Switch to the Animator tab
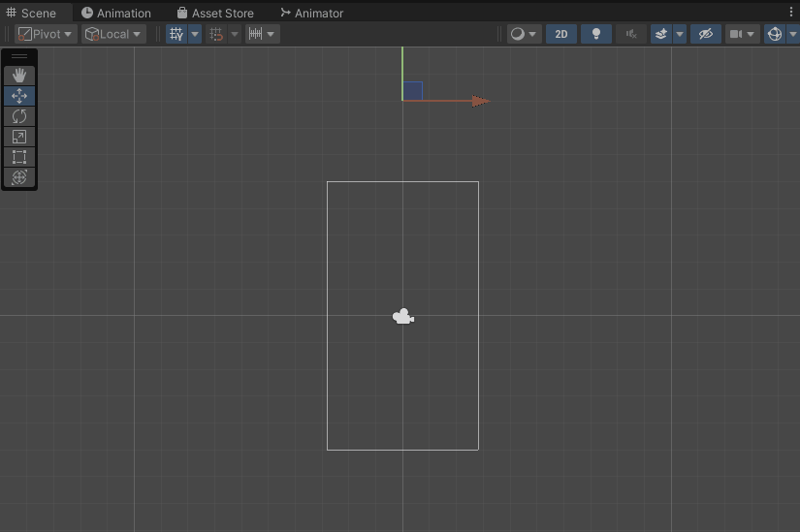Image resolution: width=800 pixels, height=532 pixels. coord(312,13)
